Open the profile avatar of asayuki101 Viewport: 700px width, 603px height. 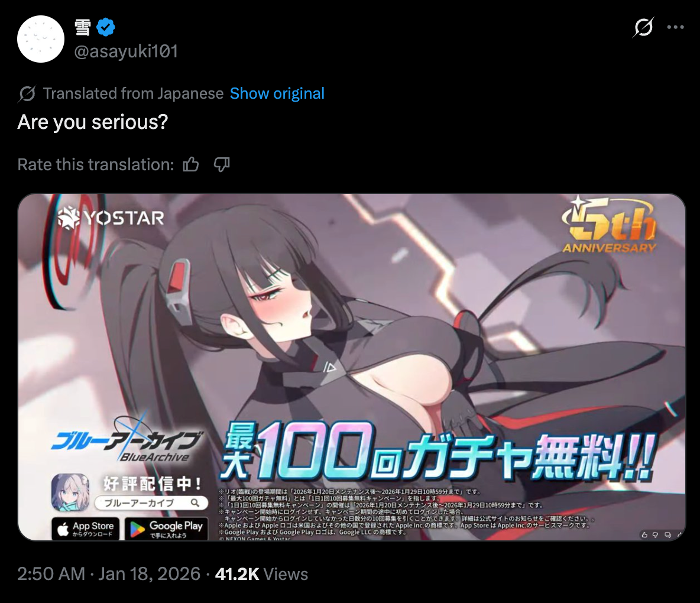coord(41,39)
